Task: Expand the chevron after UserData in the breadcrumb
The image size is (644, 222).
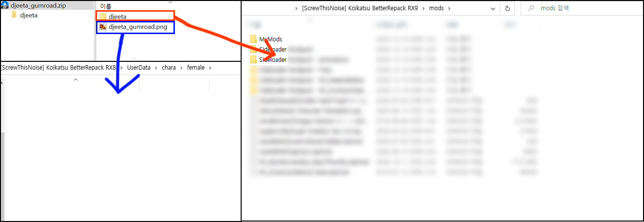Action: [156, 67]
